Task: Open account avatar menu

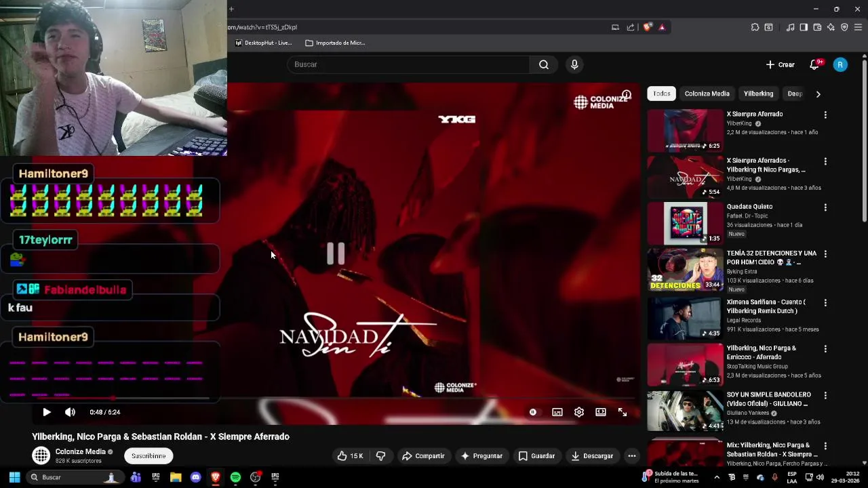Action: point(840,64)
